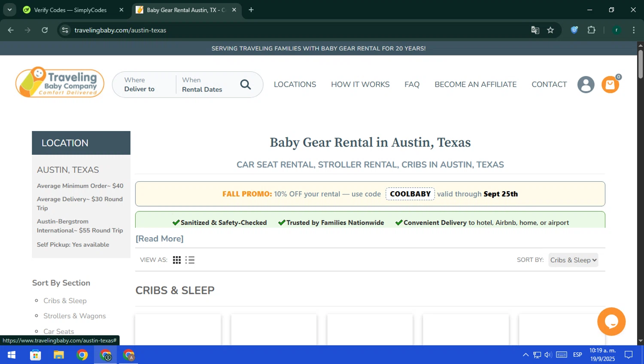This screenshot has width=644, height=364.
Task: Click the ESP language indicator
Action: 577,355
